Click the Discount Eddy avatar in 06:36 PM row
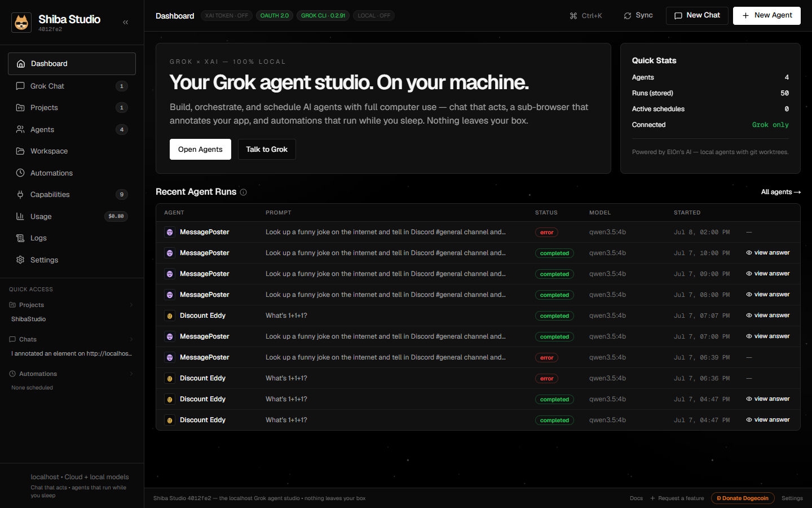Image resolution: width=812 pixels, height=508 pixels. (x=170, y=378)
